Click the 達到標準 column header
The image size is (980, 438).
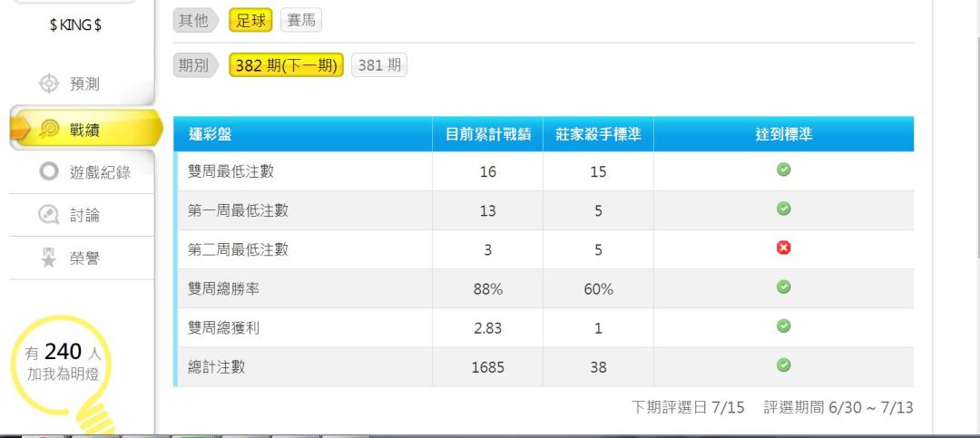784,134
